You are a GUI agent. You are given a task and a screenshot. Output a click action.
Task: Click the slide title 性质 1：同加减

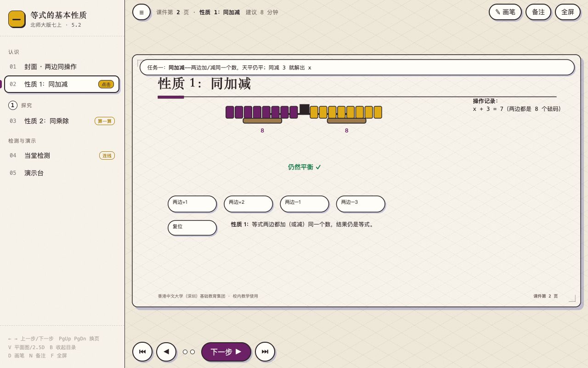pos(204,84)
